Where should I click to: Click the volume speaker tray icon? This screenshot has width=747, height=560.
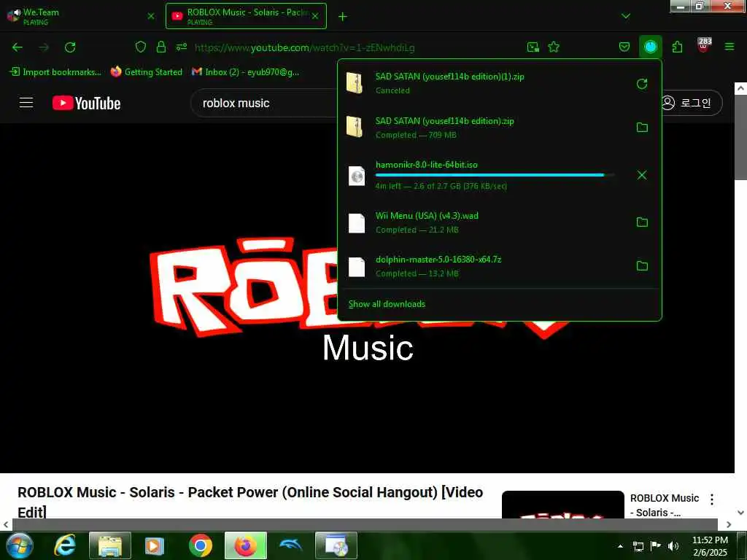(x=673, y=545)
